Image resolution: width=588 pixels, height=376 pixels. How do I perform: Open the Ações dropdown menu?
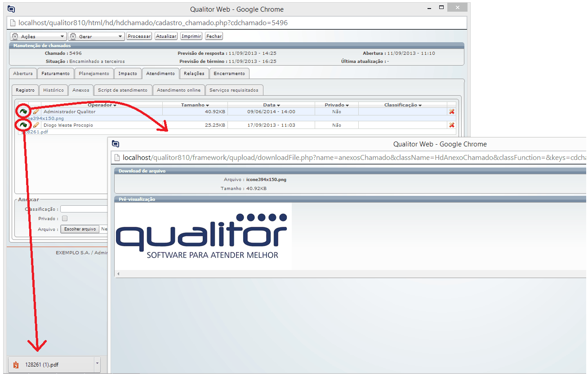point(38,36)
